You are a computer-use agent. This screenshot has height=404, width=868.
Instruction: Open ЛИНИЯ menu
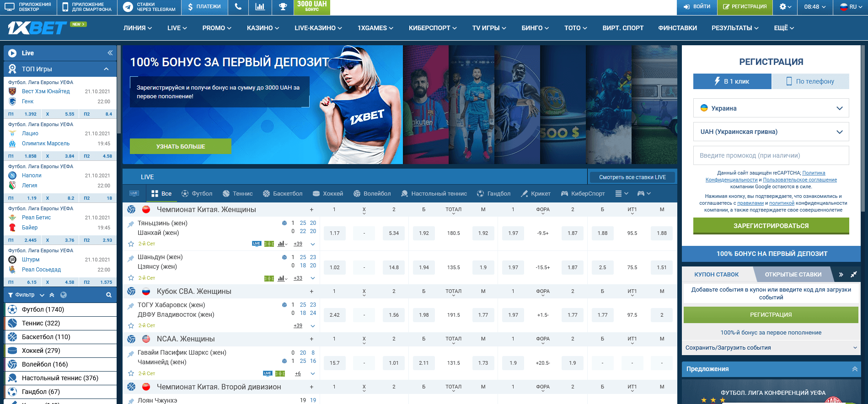(138, 28)
